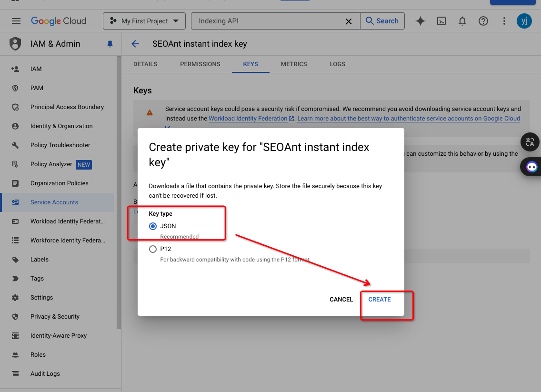Click the Identity & Organization person icon
The width and height of the screenshot is (541, 392).
coord(15,126)
